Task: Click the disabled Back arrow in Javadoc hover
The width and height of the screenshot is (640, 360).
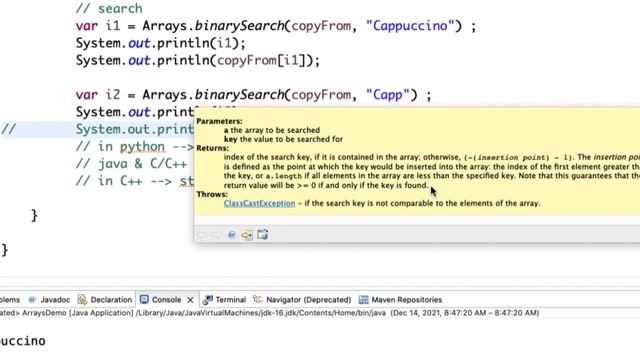Action: click(x=202, y=235)
